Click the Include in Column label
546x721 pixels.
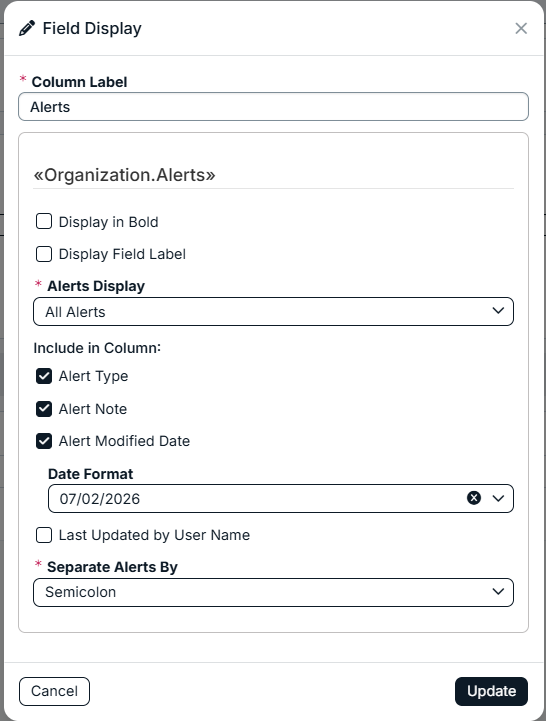pos(97,348)
